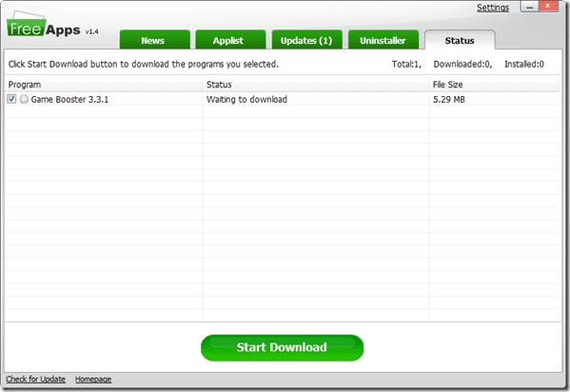
Task: Click the Waiting to download status cell
Action: point(246,99)
